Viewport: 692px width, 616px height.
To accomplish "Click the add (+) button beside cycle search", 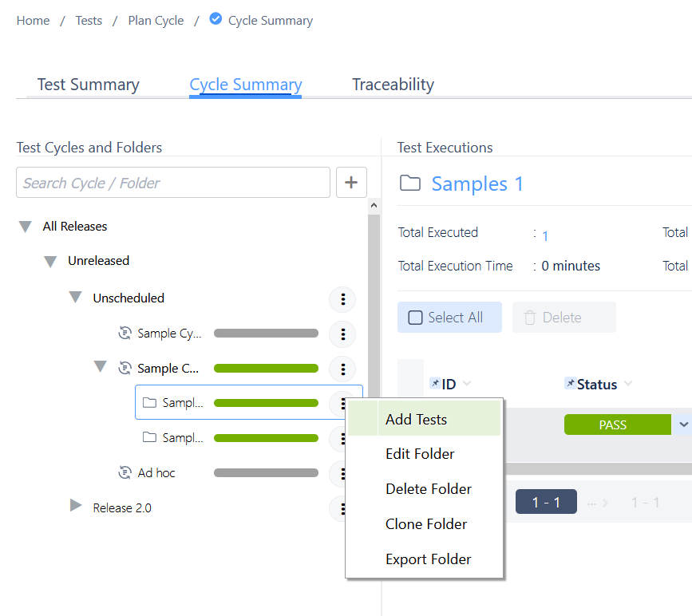I will pyautogui.click(x=351, y=182).
